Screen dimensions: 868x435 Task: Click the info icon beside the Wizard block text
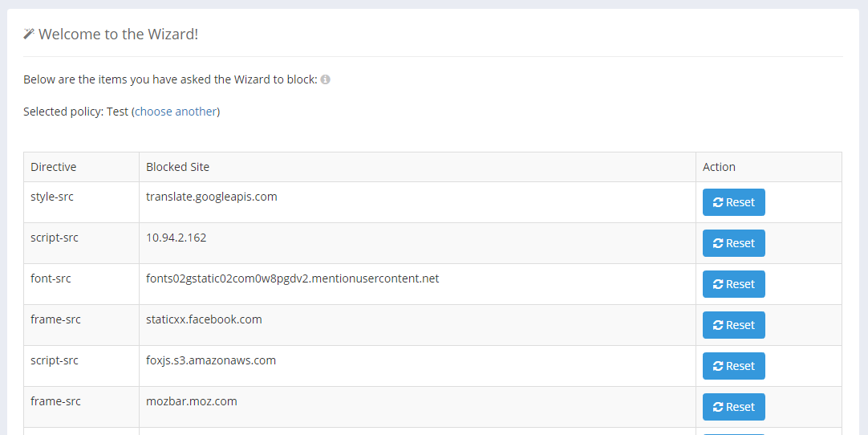click(x=326, y=79)
